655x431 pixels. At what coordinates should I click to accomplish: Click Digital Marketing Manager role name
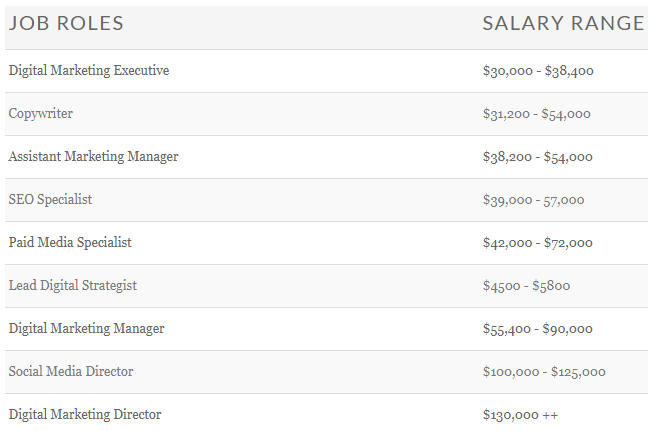(x=86, y=329)
